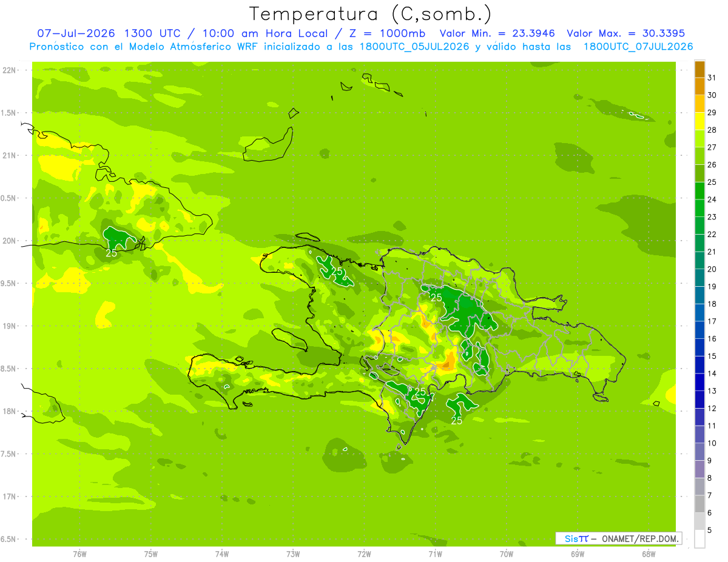
Task: Click the '72W' longitude label
Action: tap(364, 554)
